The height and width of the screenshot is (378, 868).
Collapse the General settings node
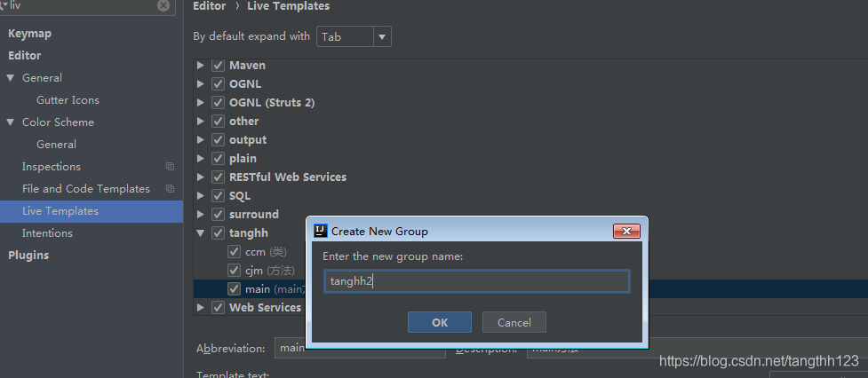pyautogui.click(x=11, y=78)
